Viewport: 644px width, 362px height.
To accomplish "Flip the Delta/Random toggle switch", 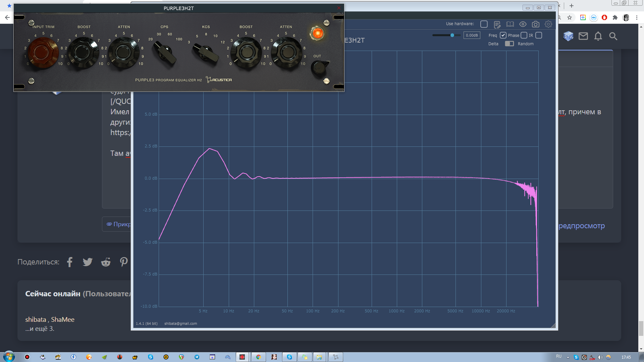I will [x=509, y=44].
